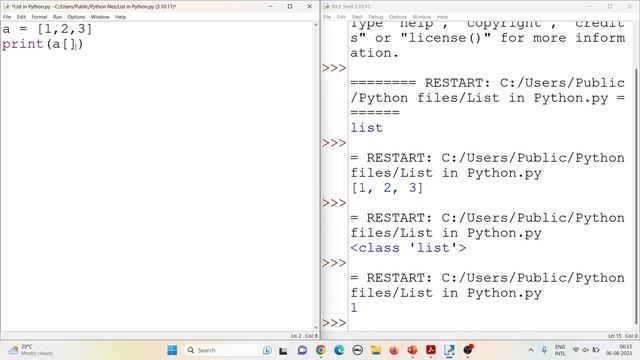Open the Options menu in IDLE Shell window

(398, 17)
